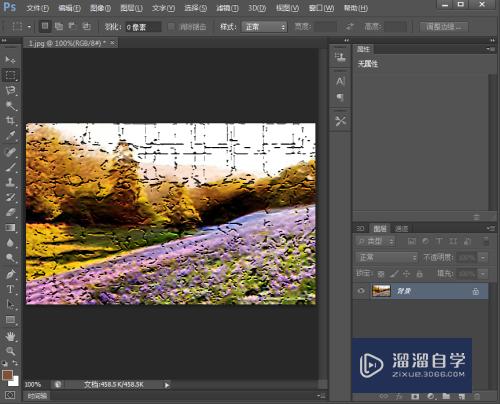Open the 编辑(E) menu
This screenshot has width=500, height=404.
69,8
